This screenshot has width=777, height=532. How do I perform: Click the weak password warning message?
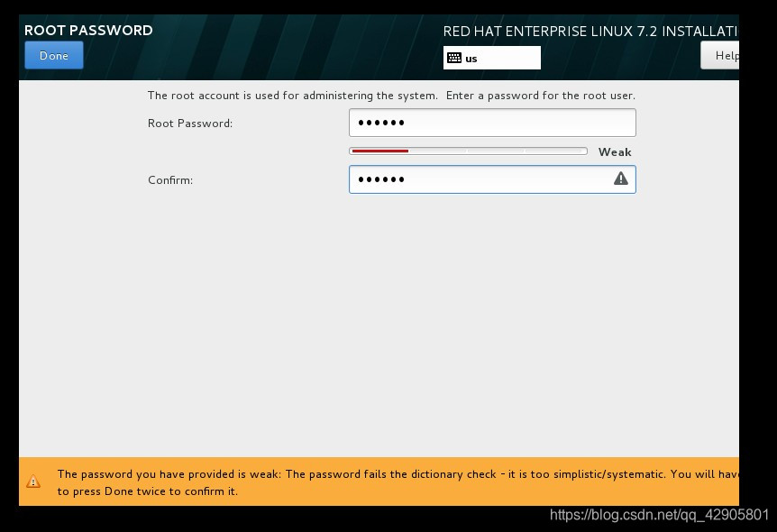(x=398, y=482)
